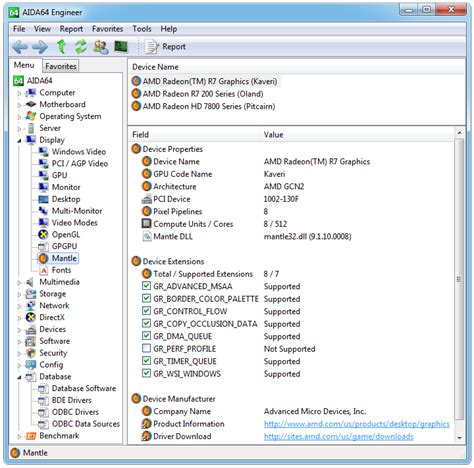Toggle the GR_TIMER_QUEUE checkbox
Viewport: 474px width, 468px height.
(146, 361)
